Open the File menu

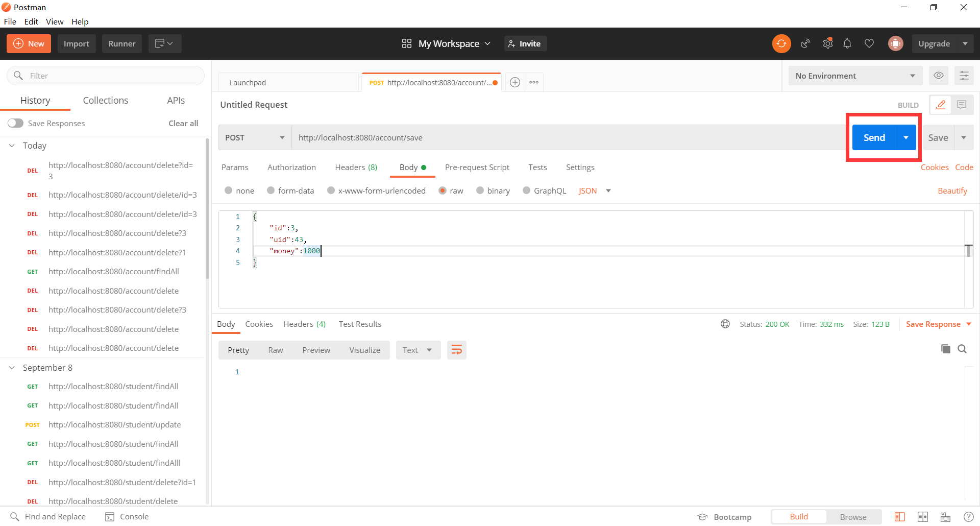(x=10, y=21)
